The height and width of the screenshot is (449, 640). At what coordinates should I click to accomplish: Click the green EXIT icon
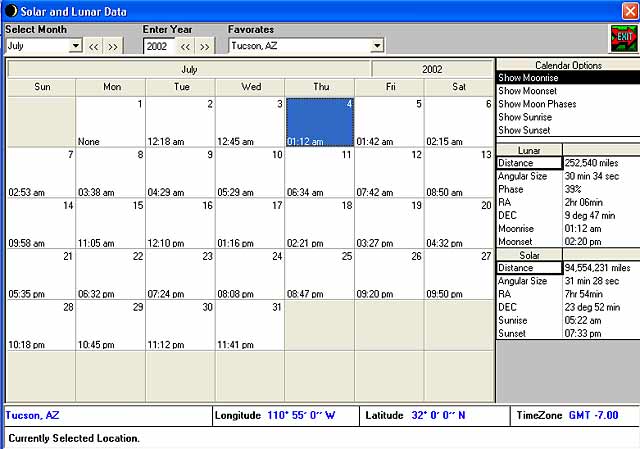[x=624, y=37]
